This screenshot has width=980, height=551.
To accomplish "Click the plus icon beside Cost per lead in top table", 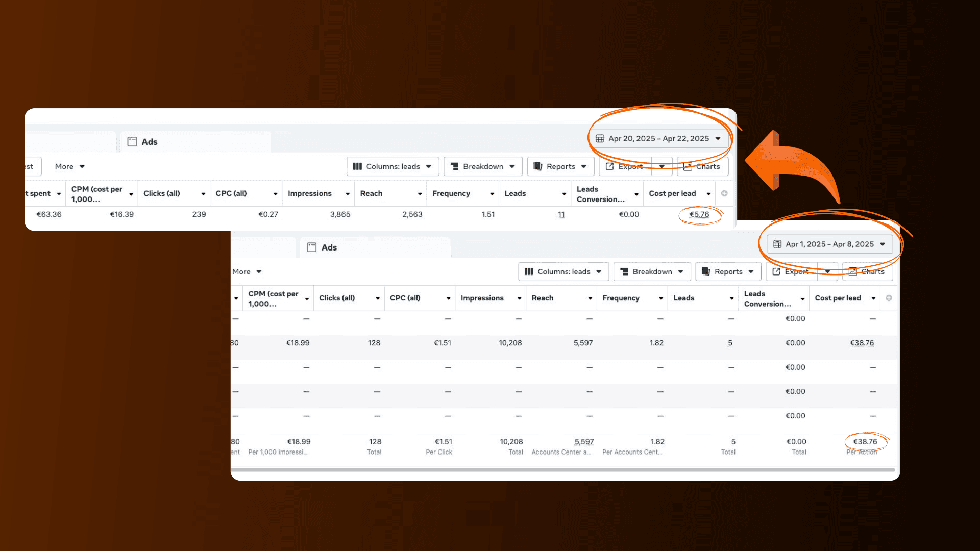I will coord(724,193).
